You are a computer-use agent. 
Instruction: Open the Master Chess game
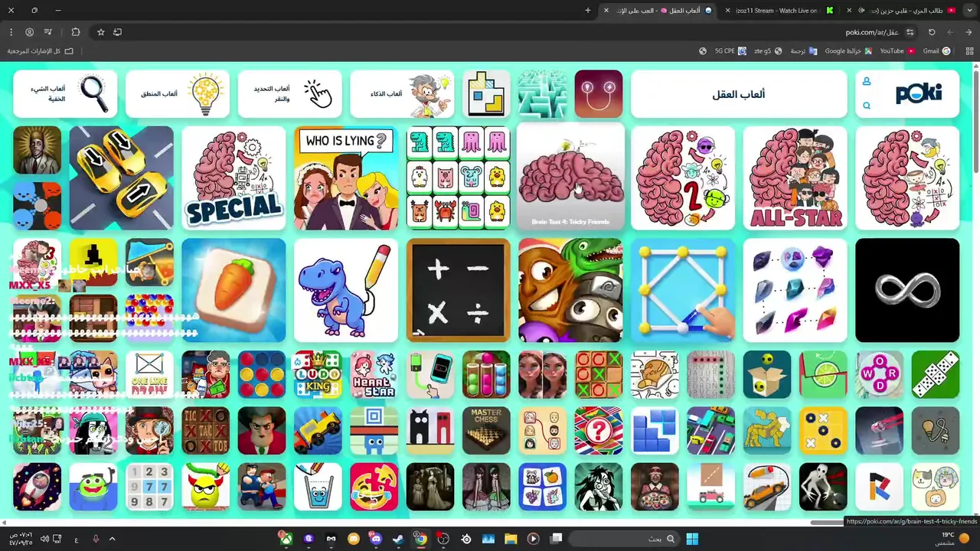486,431
